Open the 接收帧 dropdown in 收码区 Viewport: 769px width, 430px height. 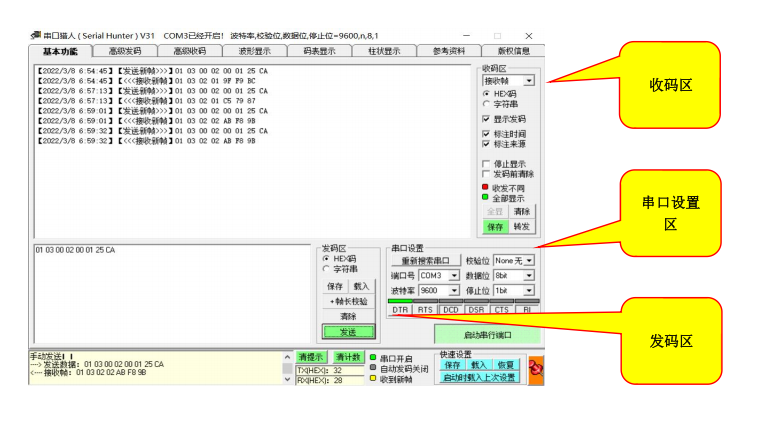[529, 80]
